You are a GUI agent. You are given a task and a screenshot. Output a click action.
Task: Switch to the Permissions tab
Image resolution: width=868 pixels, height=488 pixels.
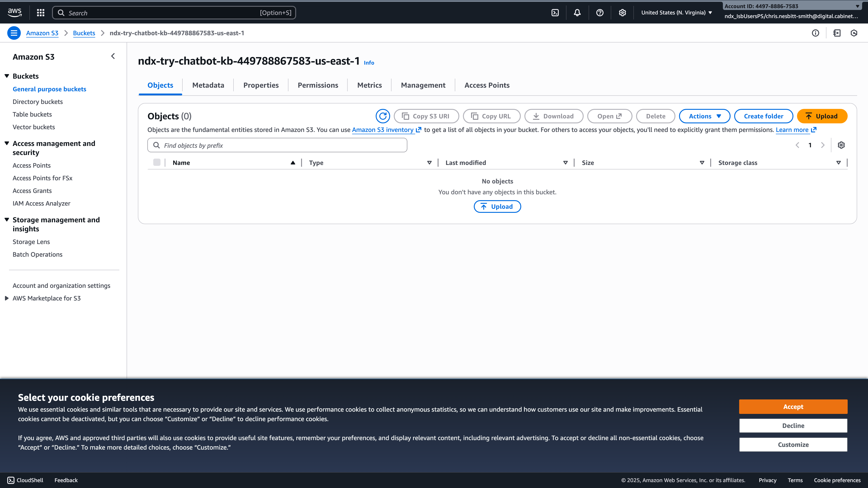click(317, 85)
